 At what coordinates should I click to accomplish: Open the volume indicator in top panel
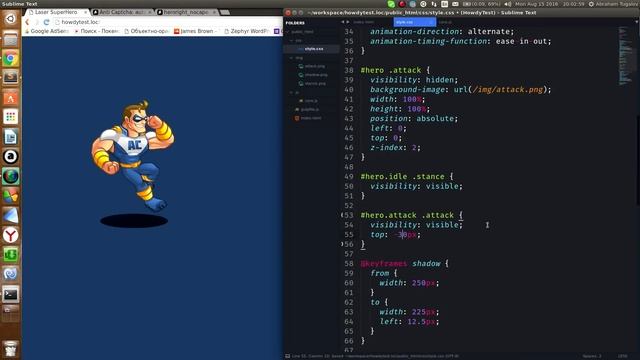click(507, 4)
